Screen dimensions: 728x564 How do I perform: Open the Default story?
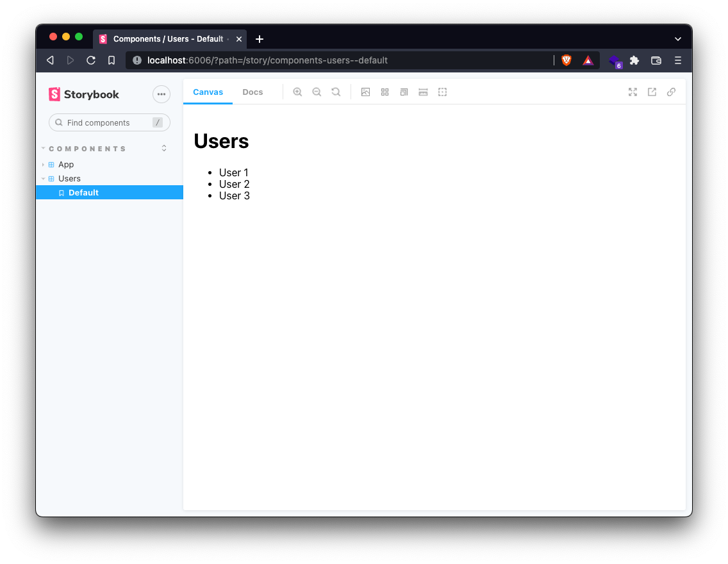click(x=110, y=193)
